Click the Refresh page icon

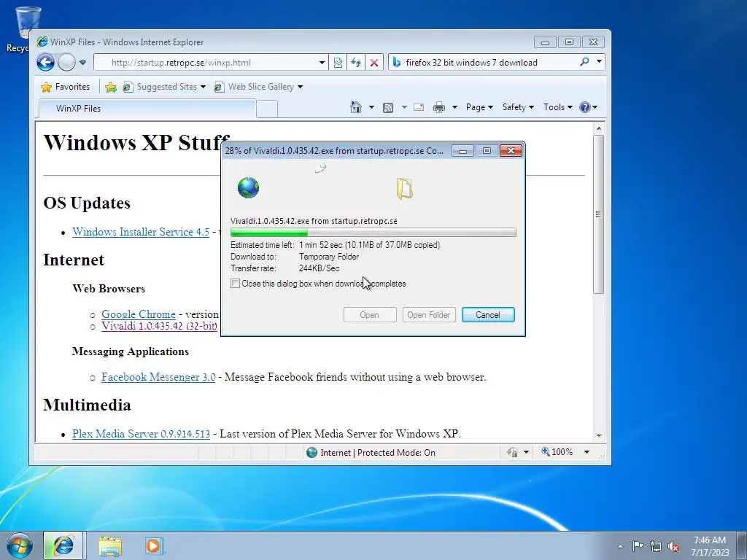tap(356, 63)
